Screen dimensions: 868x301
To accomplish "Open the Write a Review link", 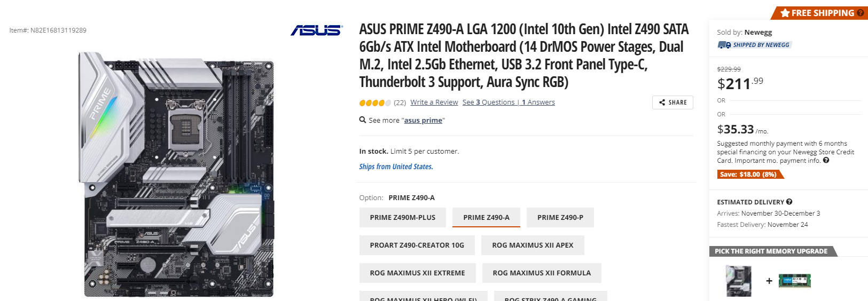I will point(434,102).
